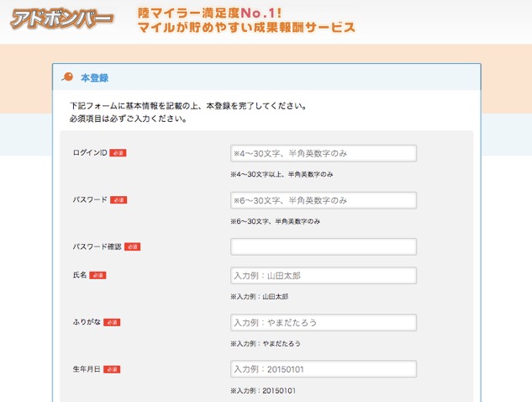Focus the ログインID input field
Screen dimensions: 532x402
324,154
